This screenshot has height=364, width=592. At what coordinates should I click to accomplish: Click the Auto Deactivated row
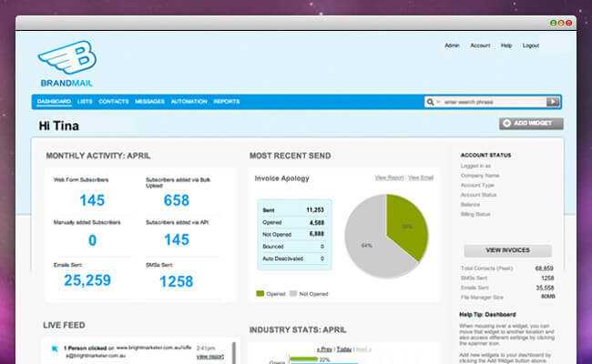[x=294, y=258]
